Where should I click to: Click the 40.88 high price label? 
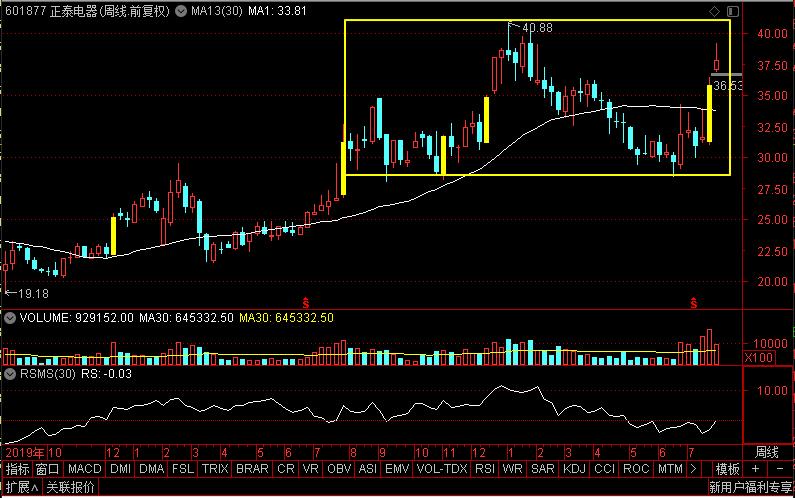[537, 28]
